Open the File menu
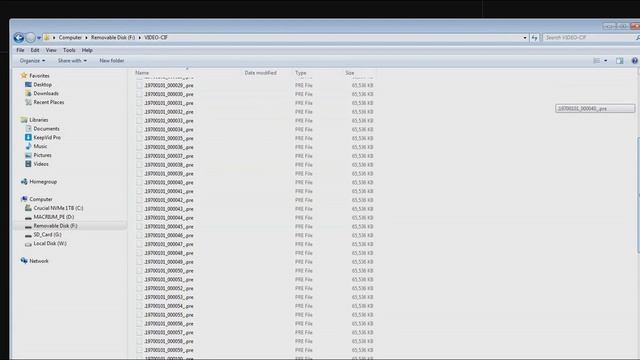The image size is (640, 360). coord(20,50)
